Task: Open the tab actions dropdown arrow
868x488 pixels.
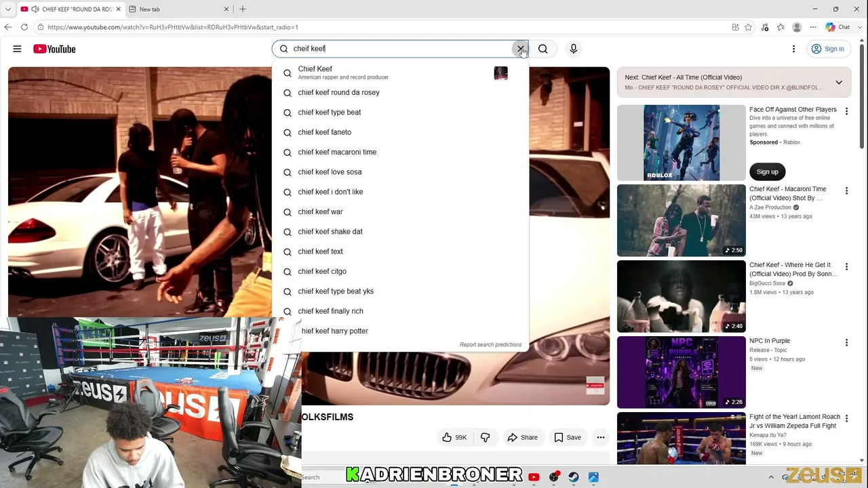Action: (8, 9)
